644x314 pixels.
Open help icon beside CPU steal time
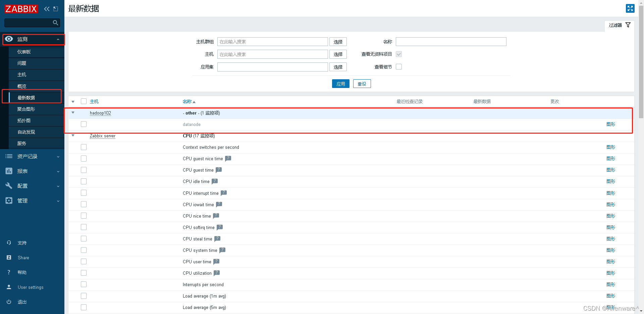(x=217, y=238)
